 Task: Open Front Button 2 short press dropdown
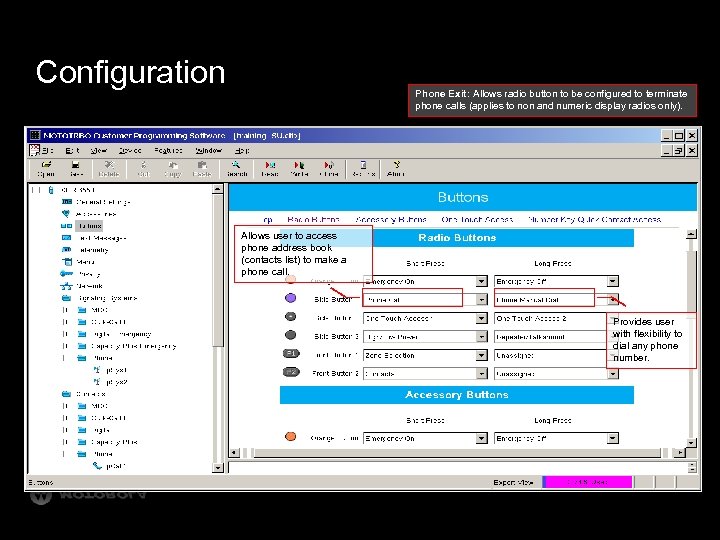(481, 373)
